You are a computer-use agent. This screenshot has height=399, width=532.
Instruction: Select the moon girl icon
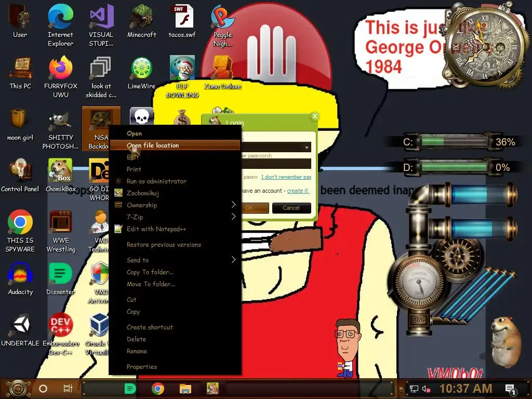tap(20, 124)
